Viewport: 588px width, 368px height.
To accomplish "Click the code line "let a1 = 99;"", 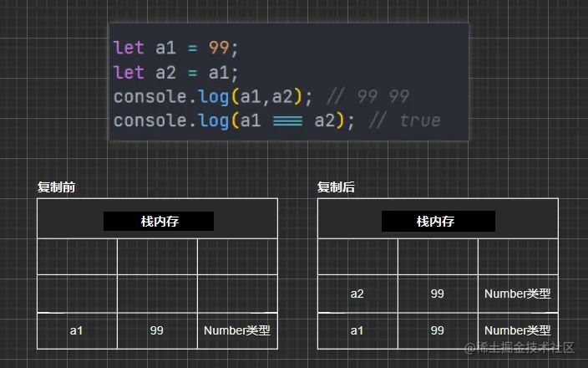I will point(175,48).
